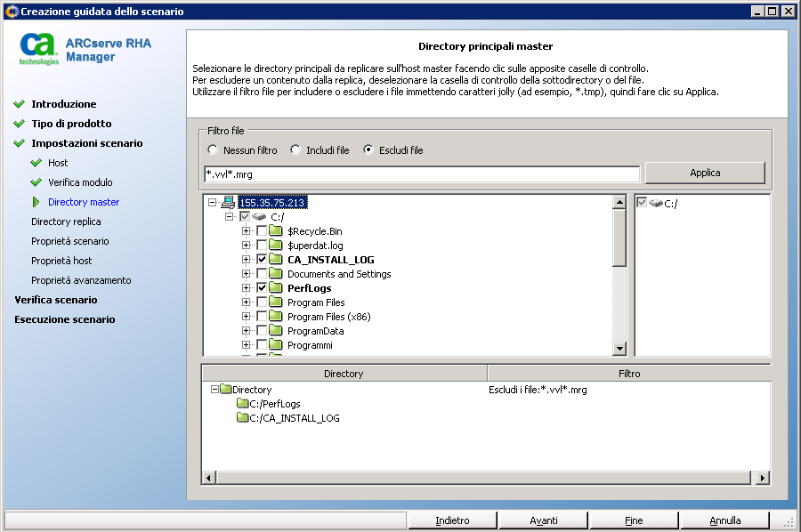Viewport: 801px width, 532px height.
Task: Check the Documents and Settings checkbox
Action: (x=262, y=274)
